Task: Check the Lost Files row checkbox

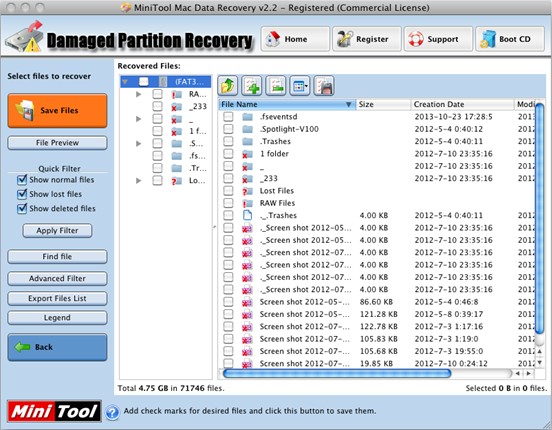Action: [228, 191]
